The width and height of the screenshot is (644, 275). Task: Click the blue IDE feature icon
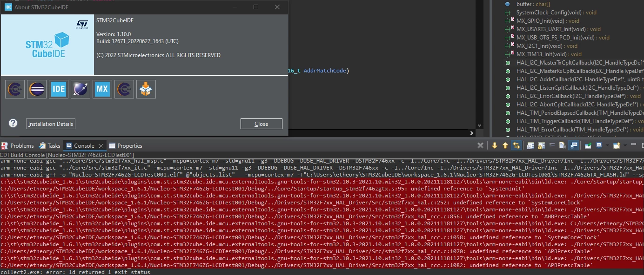59,89
